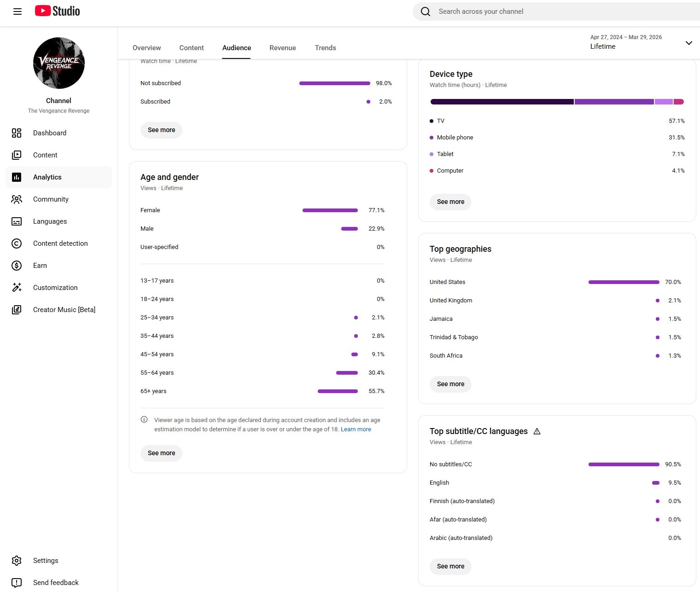Open the Community section icon
The width and height of the screenshot is (700, 591).
point(17,199)
